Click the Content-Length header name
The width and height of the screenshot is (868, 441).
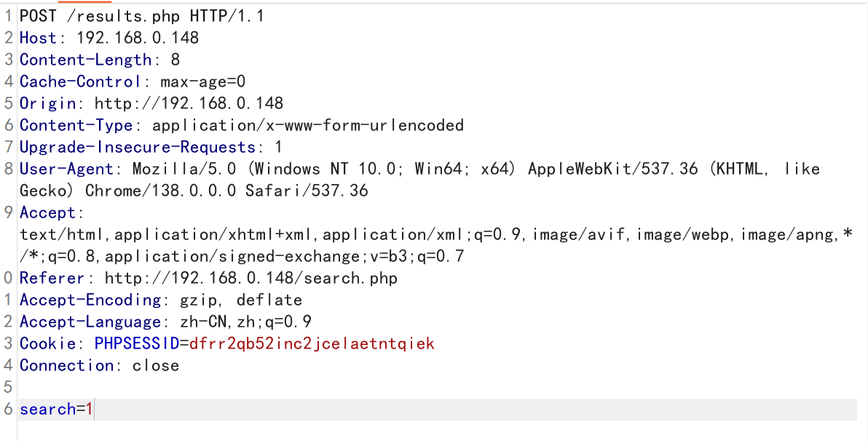point(85,59)
